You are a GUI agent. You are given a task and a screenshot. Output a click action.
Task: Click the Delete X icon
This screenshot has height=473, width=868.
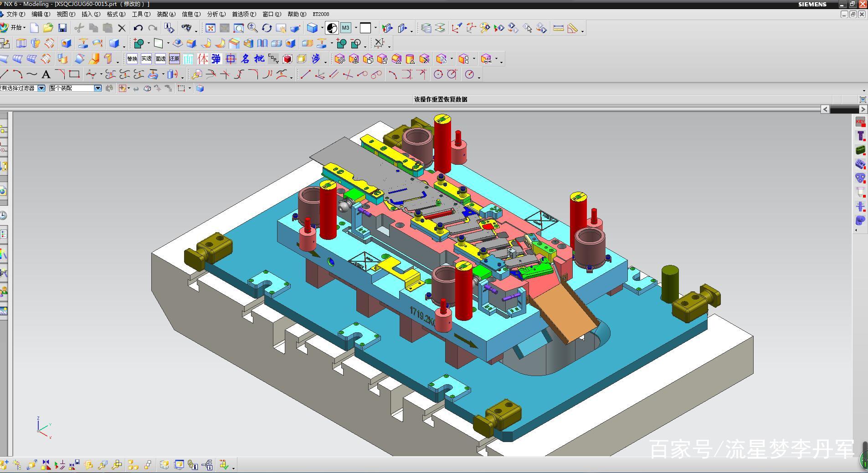click(x=122, y=28)
